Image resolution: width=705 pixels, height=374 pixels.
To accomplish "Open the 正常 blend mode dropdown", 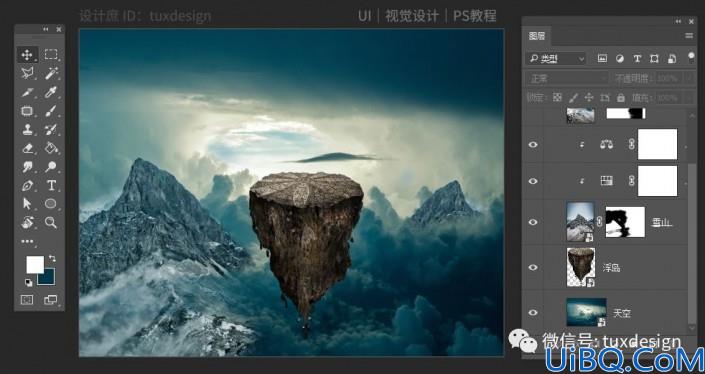I will pos(567,79).
